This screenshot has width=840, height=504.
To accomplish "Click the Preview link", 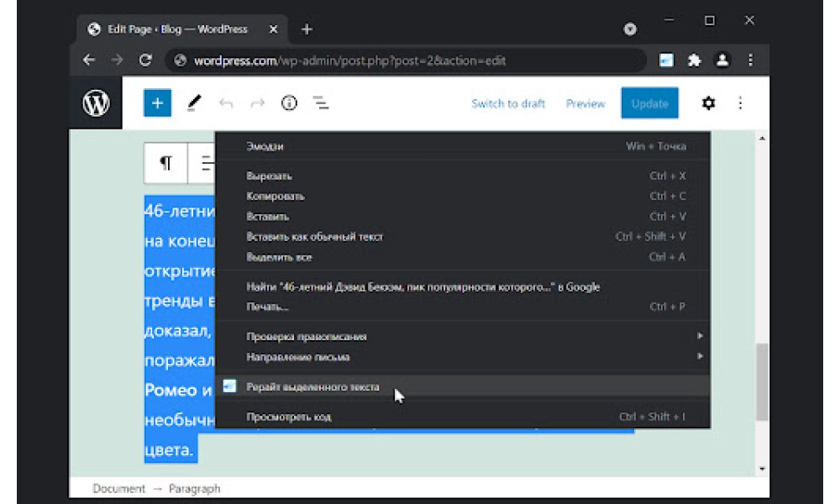I will [585, 103].
